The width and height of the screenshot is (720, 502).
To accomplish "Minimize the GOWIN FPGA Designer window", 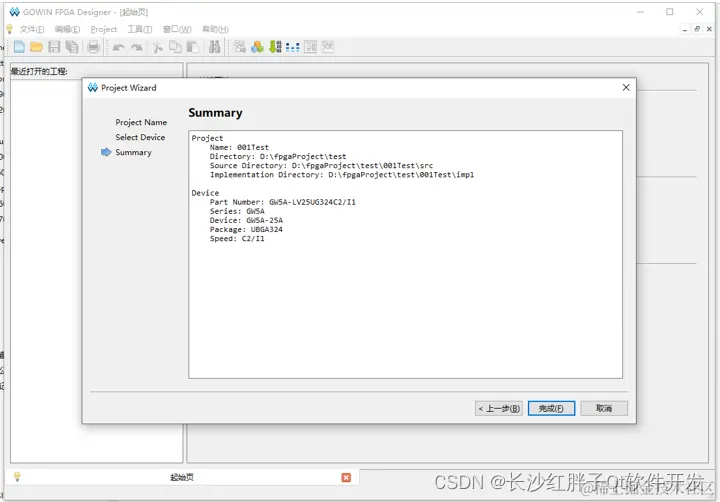I will tap(641, 12).
